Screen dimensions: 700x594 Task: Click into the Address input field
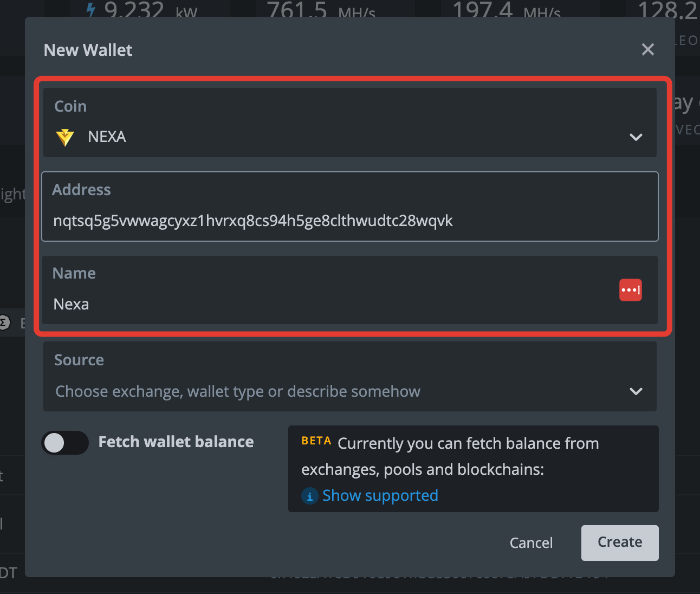(350, 221)
